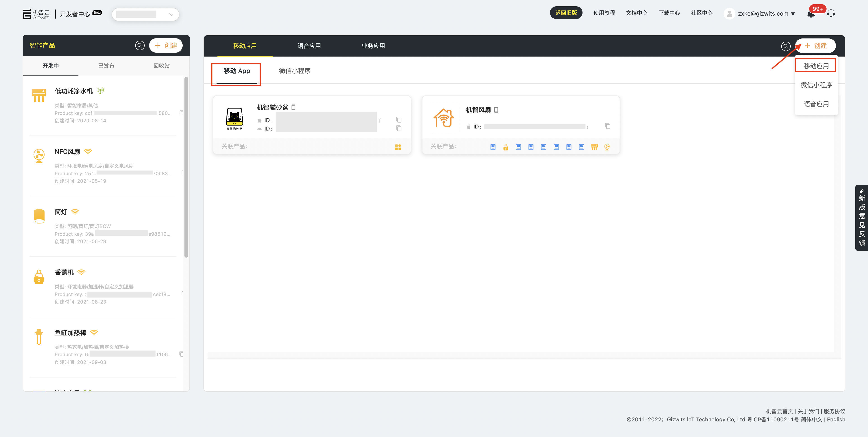
Task: Click grid icon in 机智猫砂盆 关联产品 row
Action: (398, 147)
